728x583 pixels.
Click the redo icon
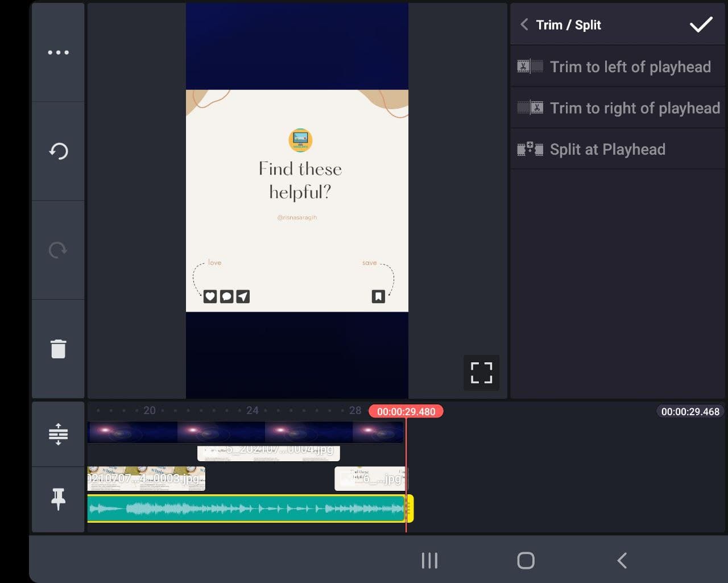click(57, 249)
